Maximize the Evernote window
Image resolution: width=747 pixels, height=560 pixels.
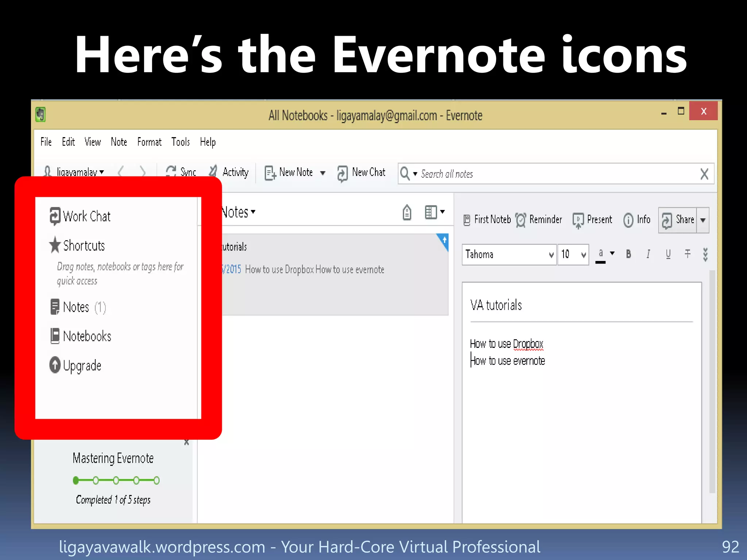681,111
